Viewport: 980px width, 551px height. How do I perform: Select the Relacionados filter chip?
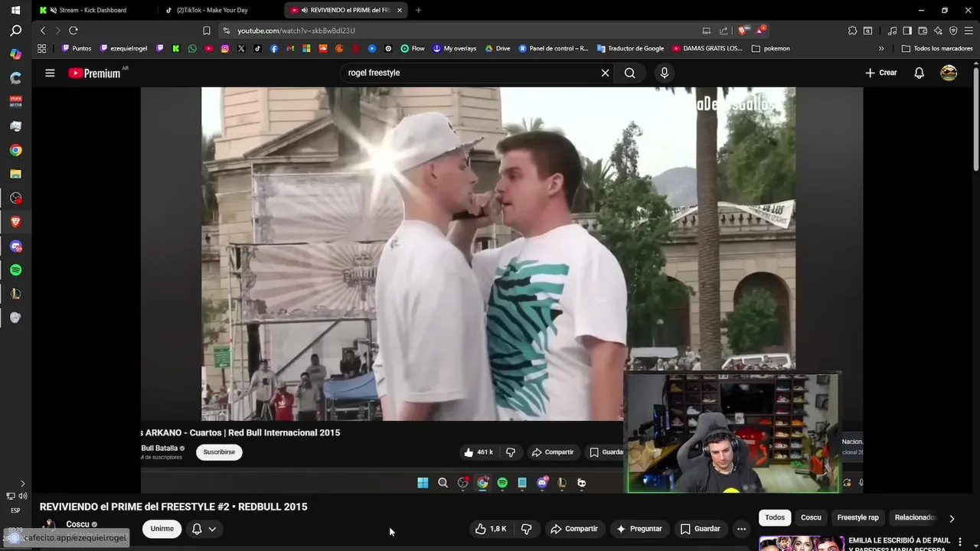point(914,517)
